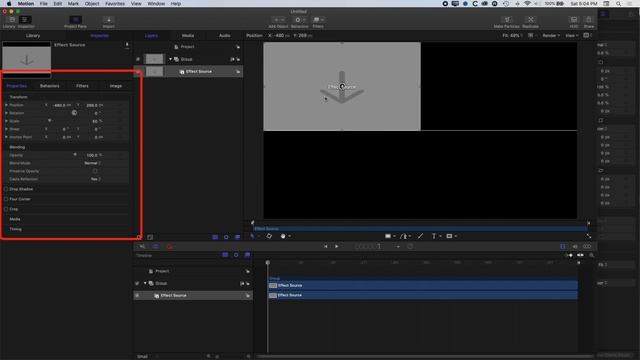The height and width of the screenshot is (360, 640).
Task: Click the Share toolbar icon
Action: pyautogui.click(x=589, y=20)
